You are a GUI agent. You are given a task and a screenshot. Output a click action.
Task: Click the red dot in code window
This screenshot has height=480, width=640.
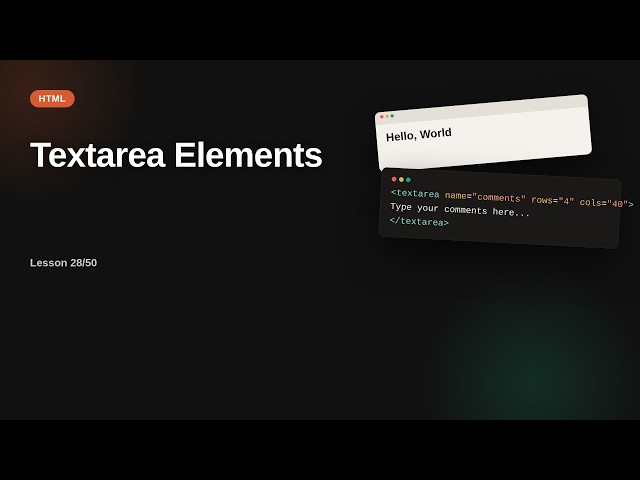tap(394, 179)
